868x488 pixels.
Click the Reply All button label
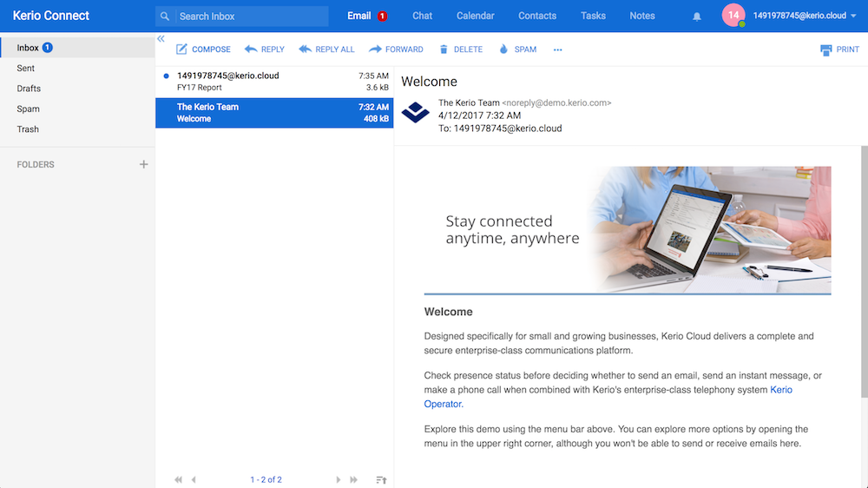[x=334, y=49]
